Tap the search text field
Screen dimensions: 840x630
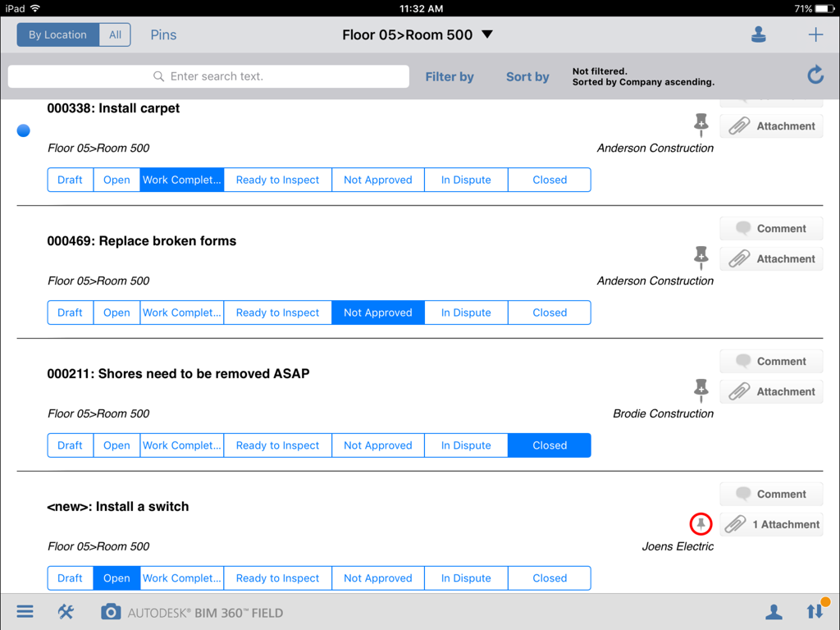click(x=208, y=75)
